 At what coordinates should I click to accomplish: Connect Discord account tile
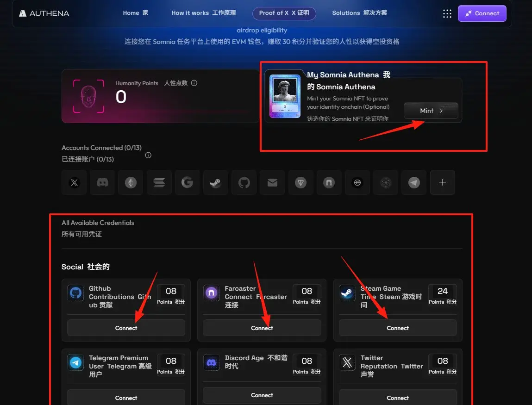click(x=102, y=182)
